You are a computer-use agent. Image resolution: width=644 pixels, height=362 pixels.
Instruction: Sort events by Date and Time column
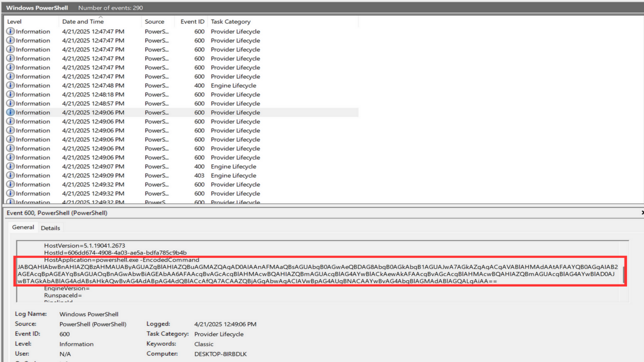pos(83,22)
